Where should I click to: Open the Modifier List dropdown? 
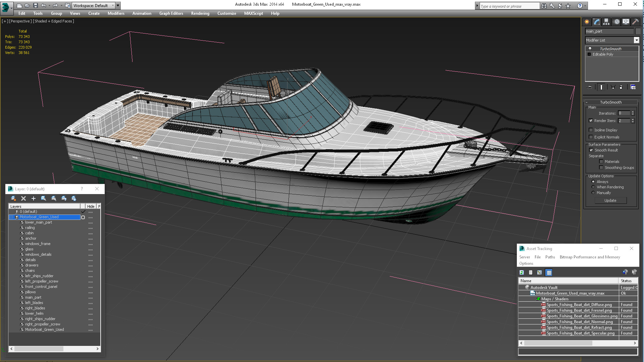coord(636,40)
